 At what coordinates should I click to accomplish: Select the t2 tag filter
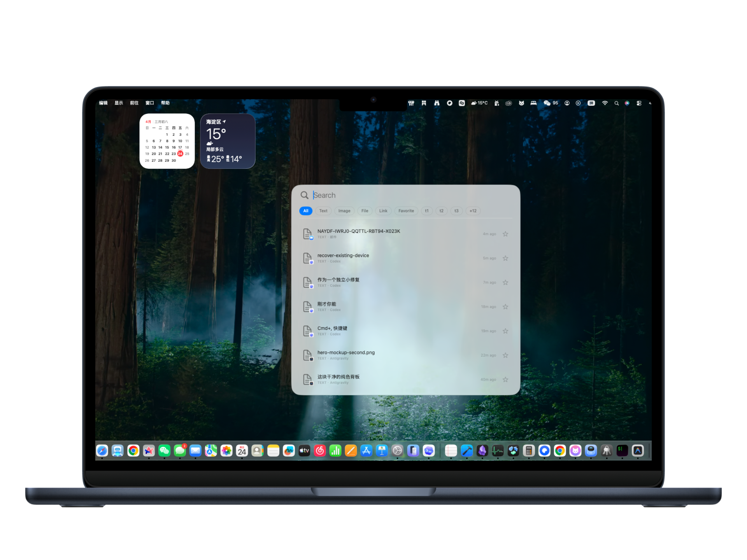point(441,211)
